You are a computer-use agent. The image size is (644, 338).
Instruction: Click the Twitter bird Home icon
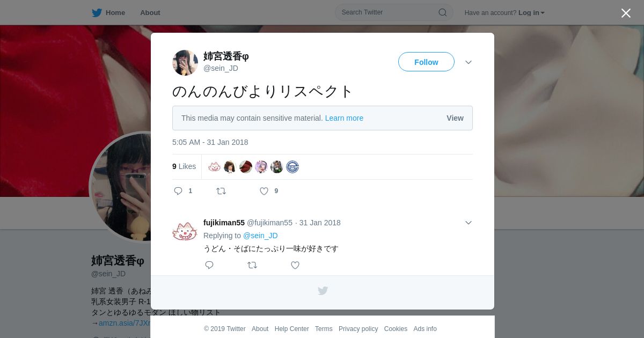click(x=97, y=13)
